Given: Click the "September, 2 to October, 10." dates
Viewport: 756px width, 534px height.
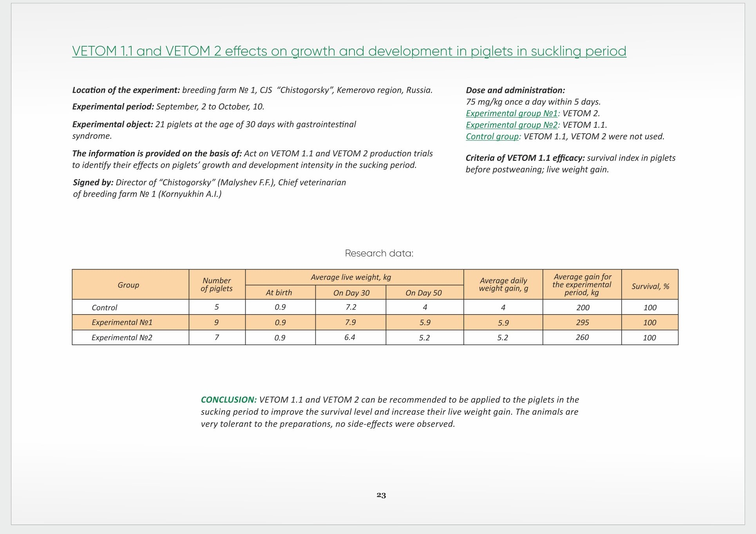Looking at the screenshot, I should coord(210,107).
